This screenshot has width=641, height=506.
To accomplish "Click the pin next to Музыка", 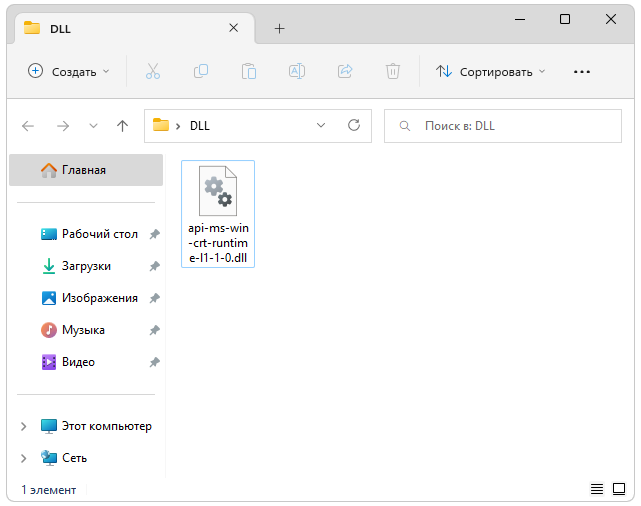I will 155,330.
